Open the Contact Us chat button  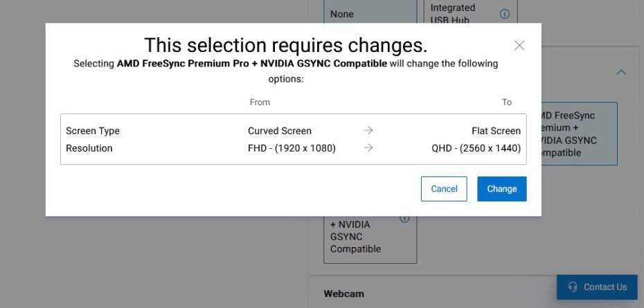(x=597, y=287)
